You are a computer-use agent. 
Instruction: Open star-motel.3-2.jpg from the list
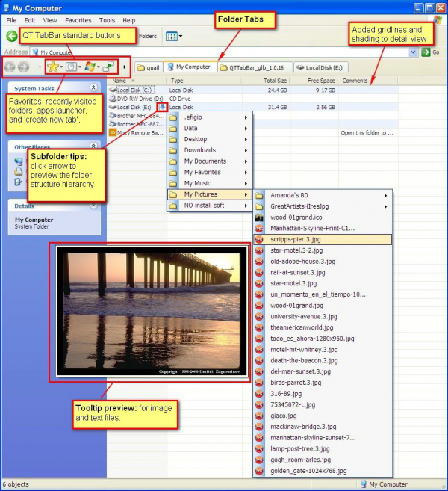pos(323,250)
